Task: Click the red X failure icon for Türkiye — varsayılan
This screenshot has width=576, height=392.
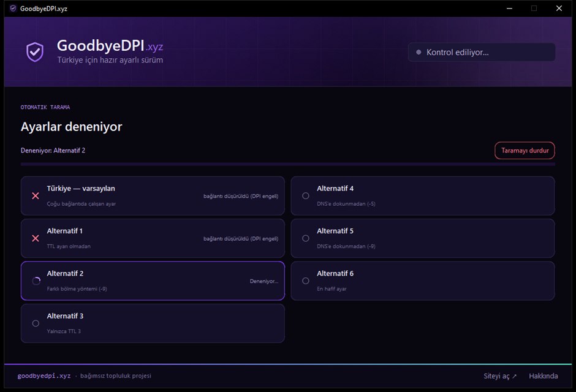Action: (x=36, y=195)
